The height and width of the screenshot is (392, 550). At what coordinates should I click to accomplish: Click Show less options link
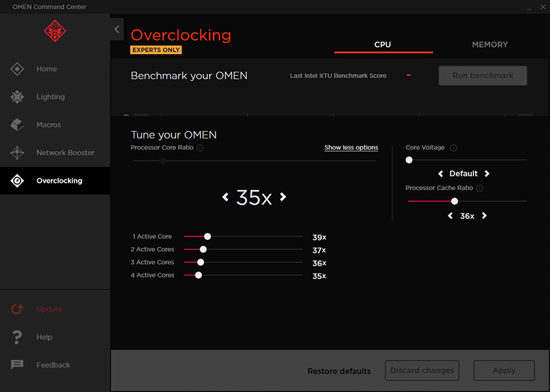(x=351, y=148)
